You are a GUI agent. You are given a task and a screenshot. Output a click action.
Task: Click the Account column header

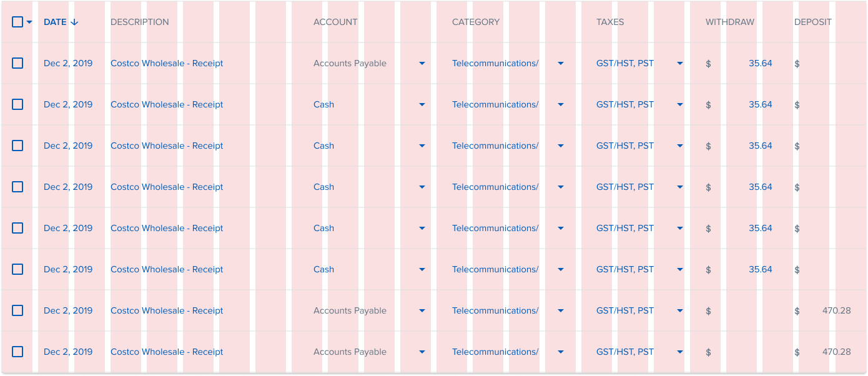click(335, 22)
